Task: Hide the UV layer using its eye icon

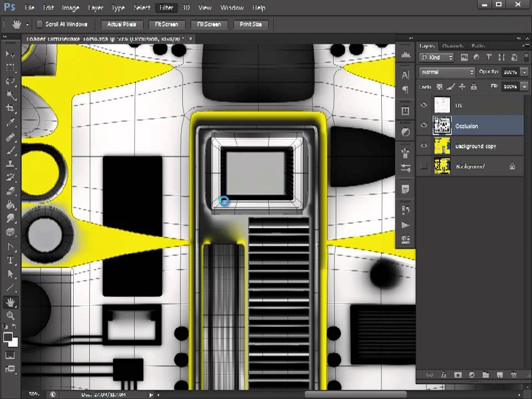Action: pyautogui.click(x=424, y=105)
